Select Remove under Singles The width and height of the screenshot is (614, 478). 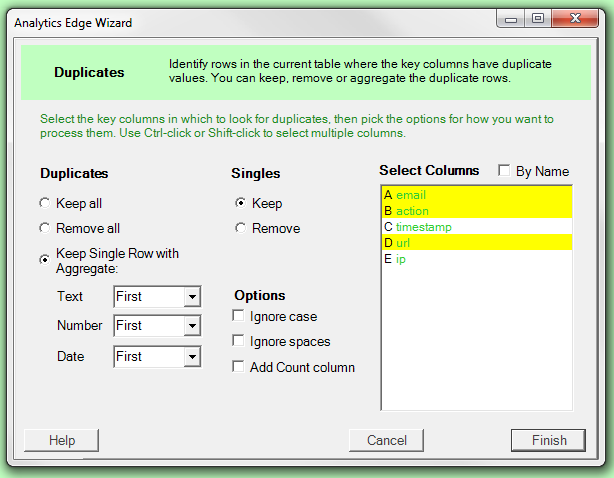coord(241,228)
